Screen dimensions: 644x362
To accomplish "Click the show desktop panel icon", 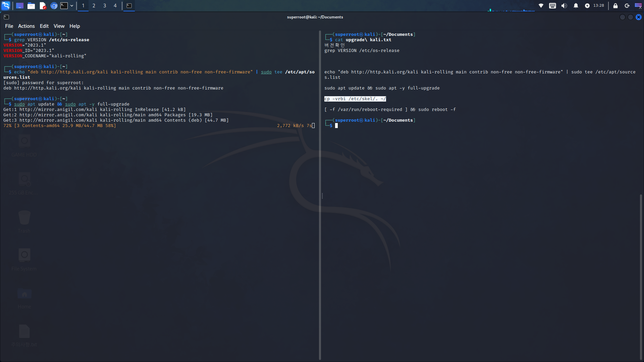I will [20, 6].
